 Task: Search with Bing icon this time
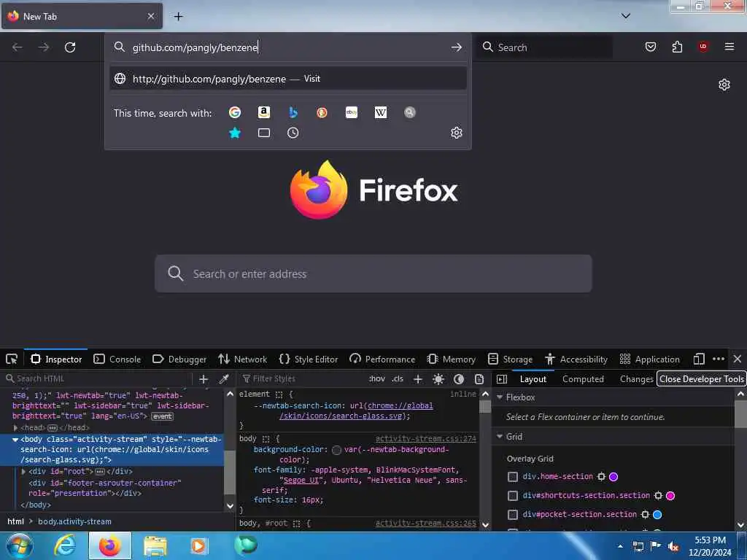pyautogui.click(x=293, y=112)
